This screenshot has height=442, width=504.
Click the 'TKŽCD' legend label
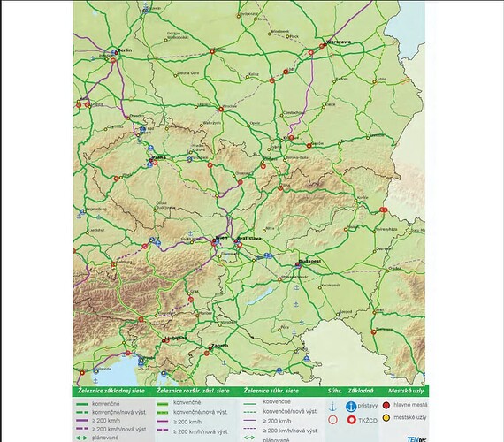click(x=368, y=420)
